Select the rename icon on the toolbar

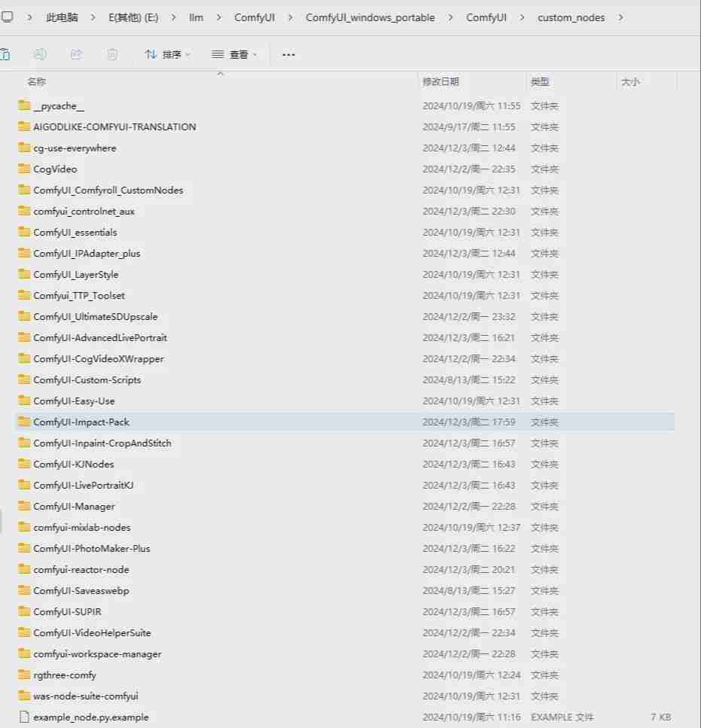[40, 53]
